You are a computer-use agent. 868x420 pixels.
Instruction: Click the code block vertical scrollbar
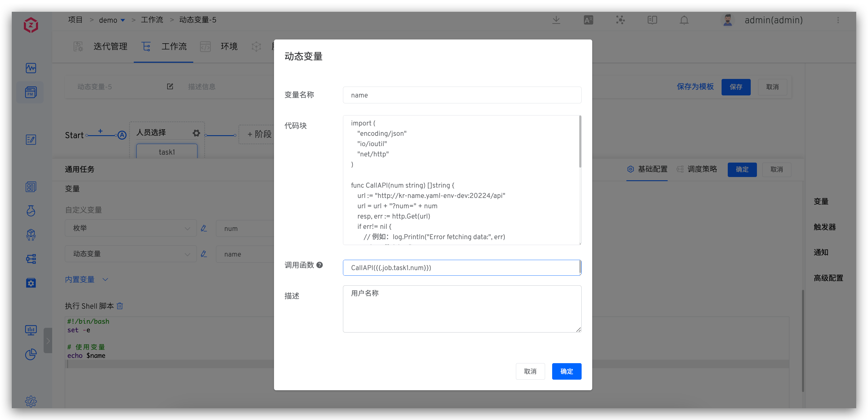tap(580, 141)
